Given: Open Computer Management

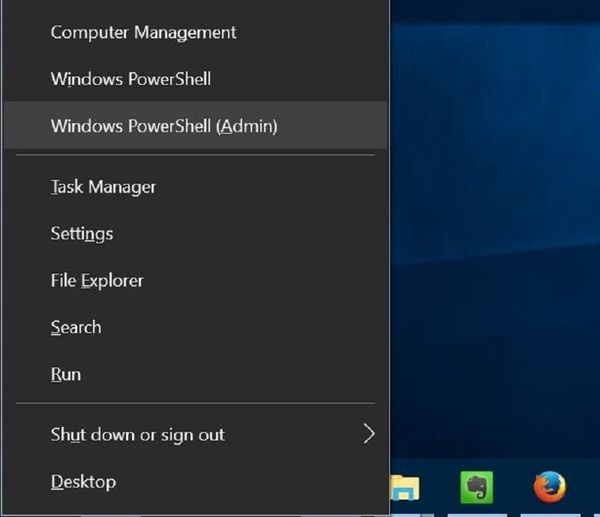Looking at the screenshot, I should pos(143,32).
